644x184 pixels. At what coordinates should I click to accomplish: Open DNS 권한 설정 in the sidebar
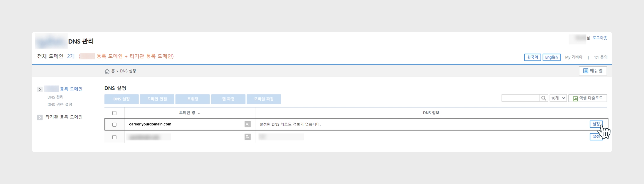click(60, 105)
